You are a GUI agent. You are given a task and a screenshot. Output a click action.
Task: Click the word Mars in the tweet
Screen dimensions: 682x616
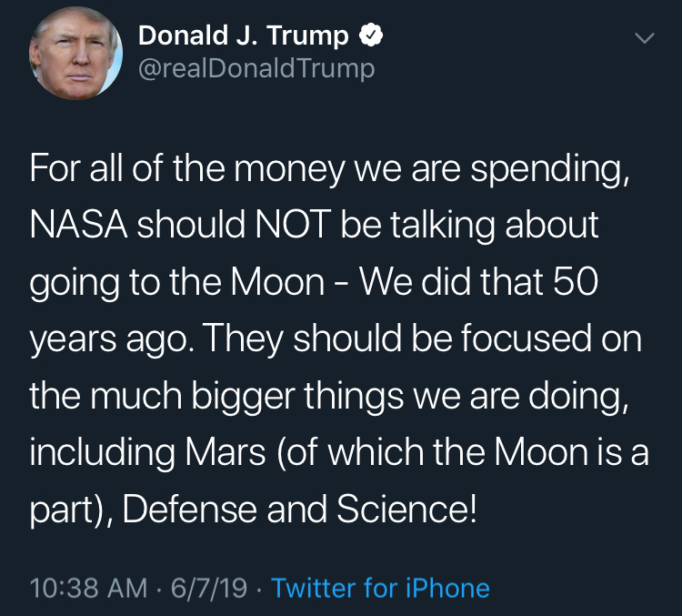227,452
